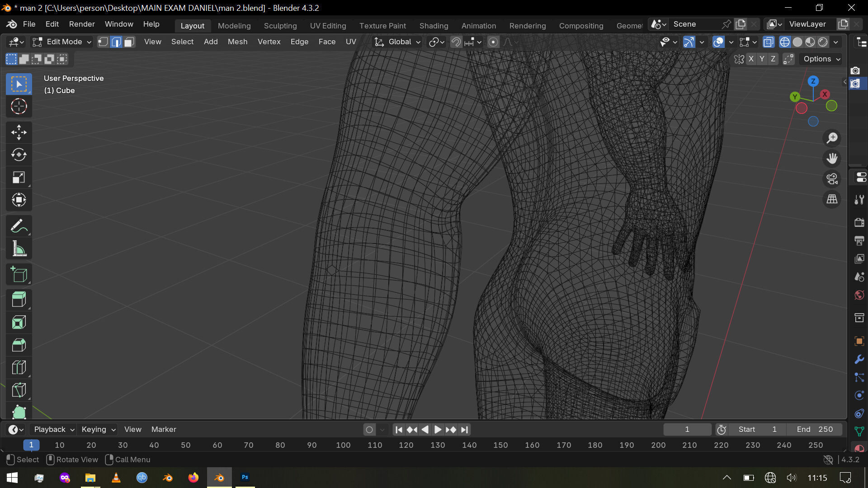This screenshot has height=488, width=868.
Task: Select the Select Box tool
Action: click(19, 84)
